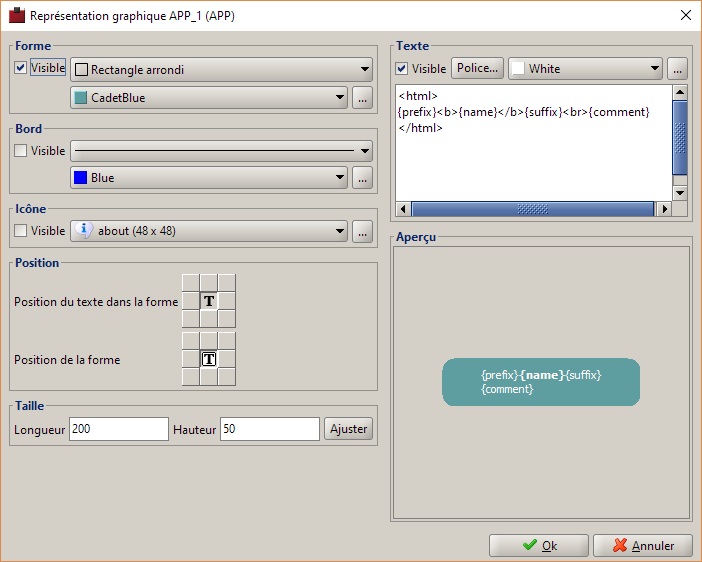Toggle the Forme Visible checkbox
This screenshot has height=562, width=702.
pos(21,68)
